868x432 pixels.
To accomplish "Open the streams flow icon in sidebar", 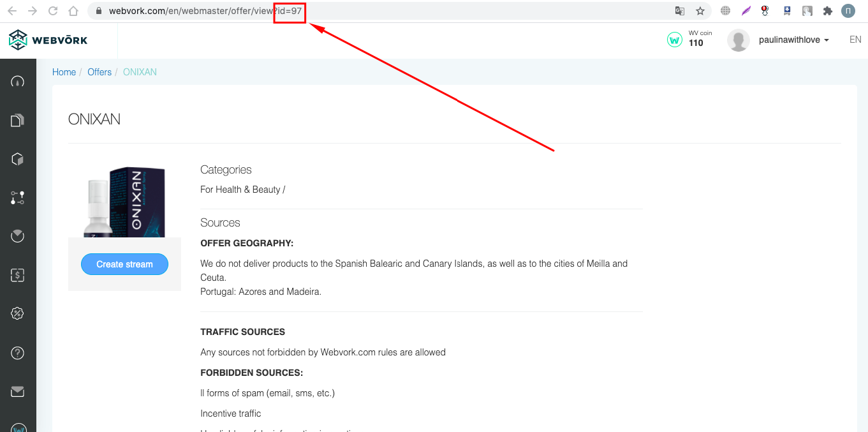I will (18, 198).
